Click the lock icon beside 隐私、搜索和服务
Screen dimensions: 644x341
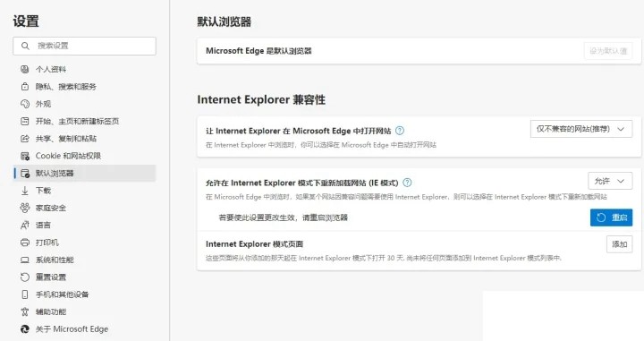coord(25,86)
